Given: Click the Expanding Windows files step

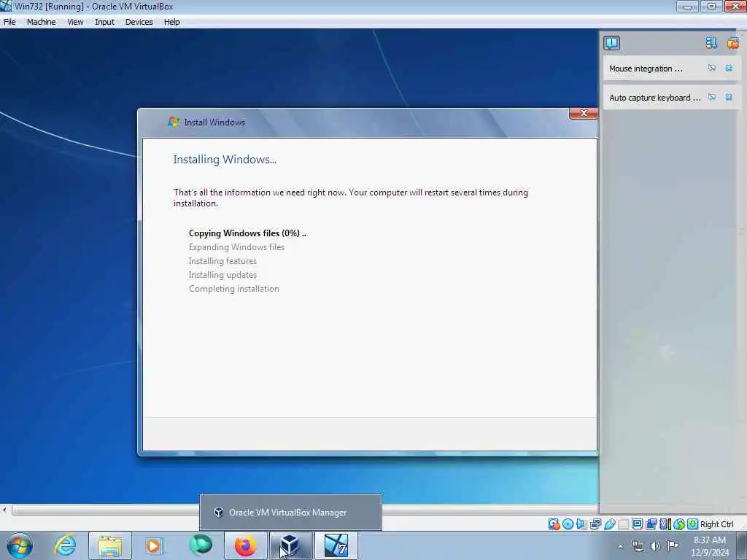Looking at the screenshot, I should pos(236,247).
